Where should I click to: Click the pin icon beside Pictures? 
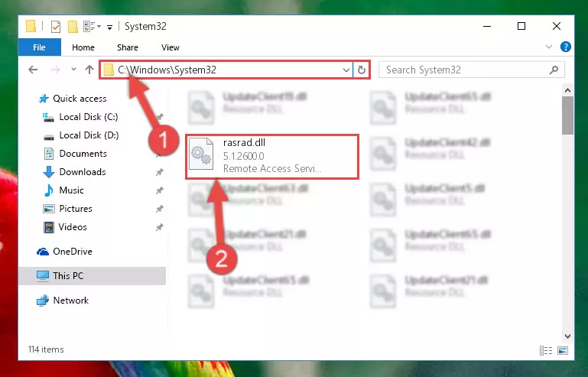click(159, 209)
